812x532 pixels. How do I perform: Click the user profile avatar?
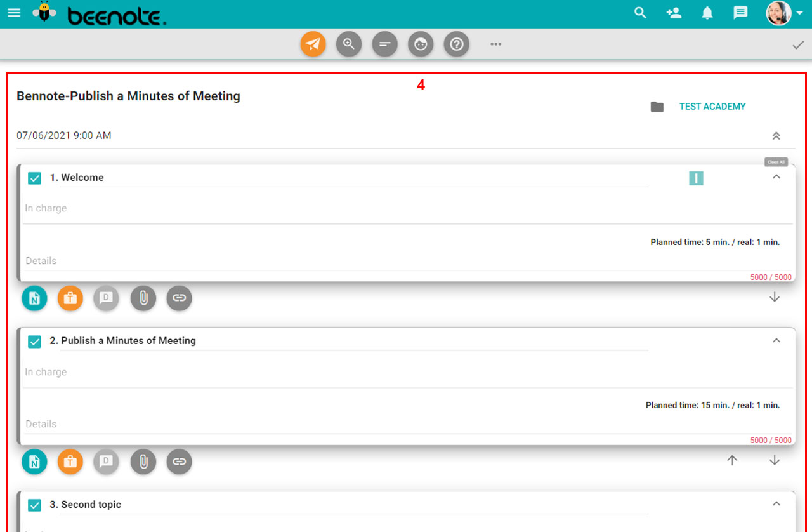pyautogui.click(x=778, y=13)
